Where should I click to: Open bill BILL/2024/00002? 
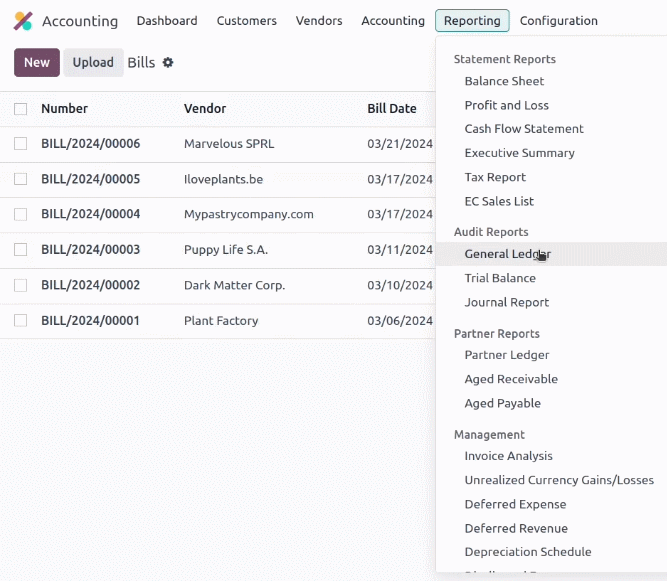[91, 285]
